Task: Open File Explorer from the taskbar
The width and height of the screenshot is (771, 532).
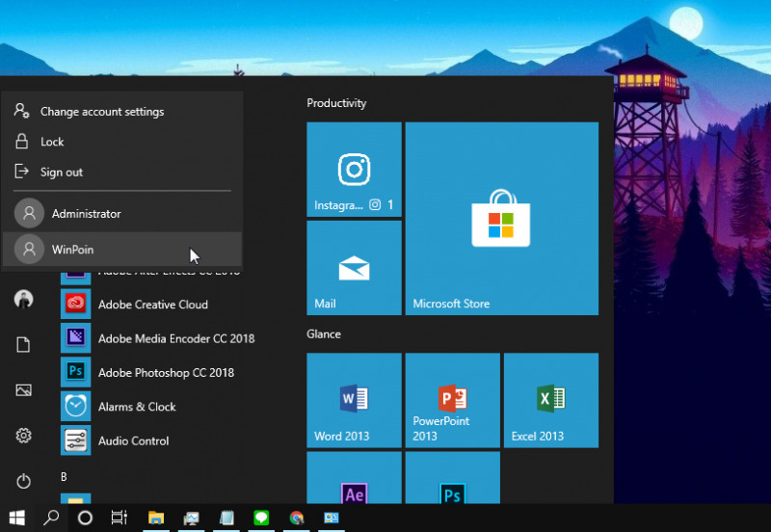Action: pyautogui.click(x=156, y=518)
